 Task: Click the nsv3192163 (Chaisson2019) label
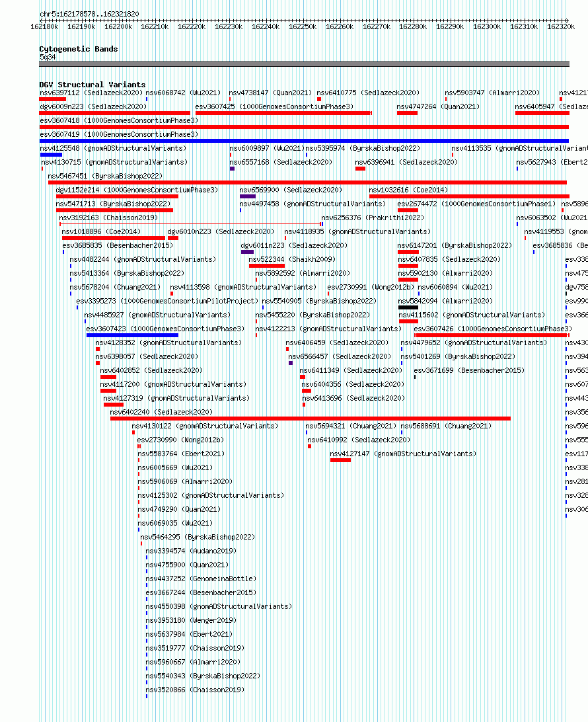(108, 218)
